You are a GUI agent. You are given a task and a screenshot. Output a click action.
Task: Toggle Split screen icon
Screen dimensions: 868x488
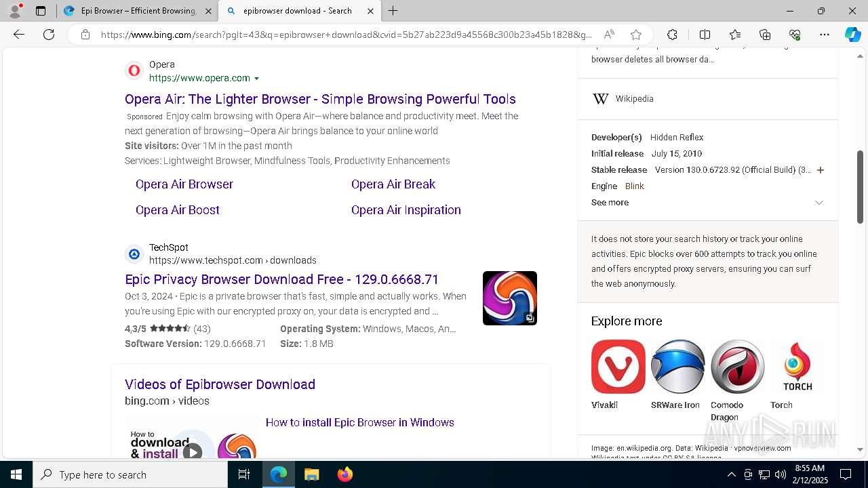(x=705, y=35)
